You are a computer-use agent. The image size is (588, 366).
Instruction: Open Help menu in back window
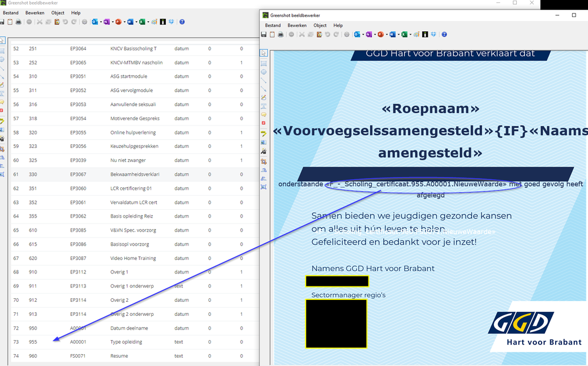click(x=76, y=13)
